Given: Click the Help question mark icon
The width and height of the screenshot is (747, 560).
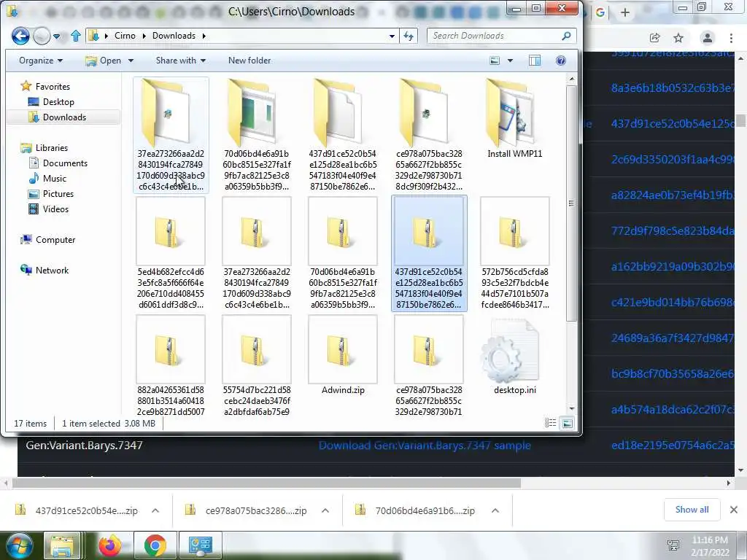Looking at the screenshot, I should [561, 61].
